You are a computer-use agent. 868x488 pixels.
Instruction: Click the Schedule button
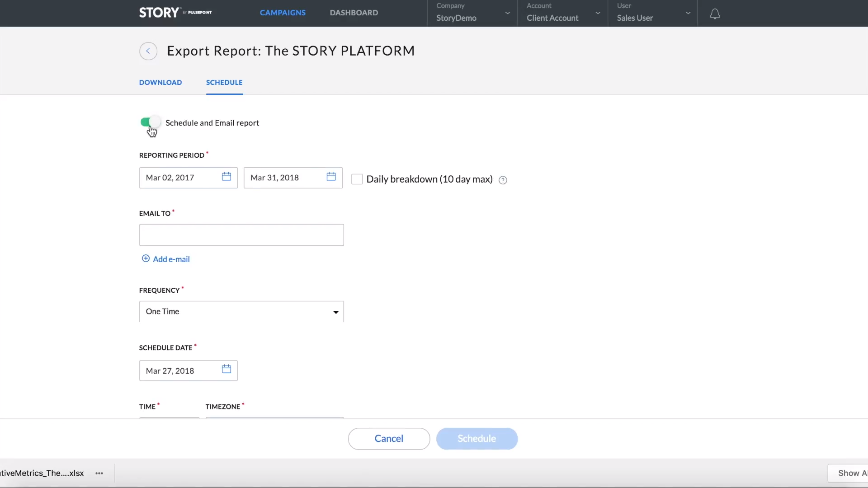[x=477, y=439]
